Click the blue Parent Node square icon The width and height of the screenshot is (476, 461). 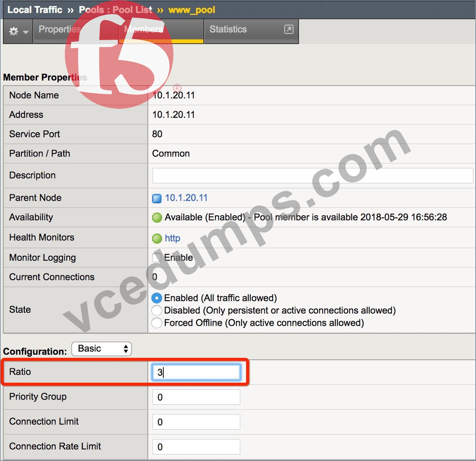(157, 198)
